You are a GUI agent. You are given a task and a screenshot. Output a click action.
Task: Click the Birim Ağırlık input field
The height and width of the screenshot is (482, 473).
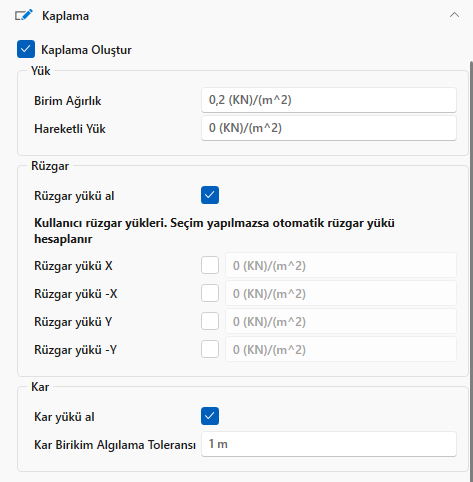[329, 100]
